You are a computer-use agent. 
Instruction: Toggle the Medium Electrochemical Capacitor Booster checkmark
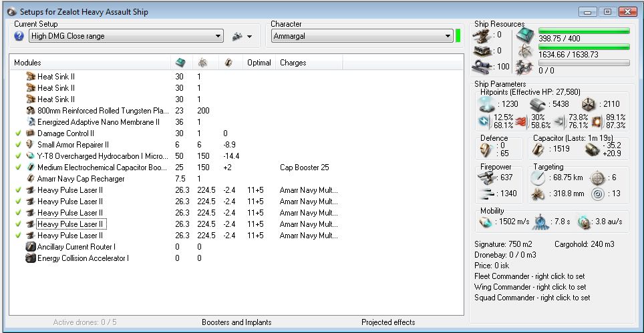tap(18, 168)
